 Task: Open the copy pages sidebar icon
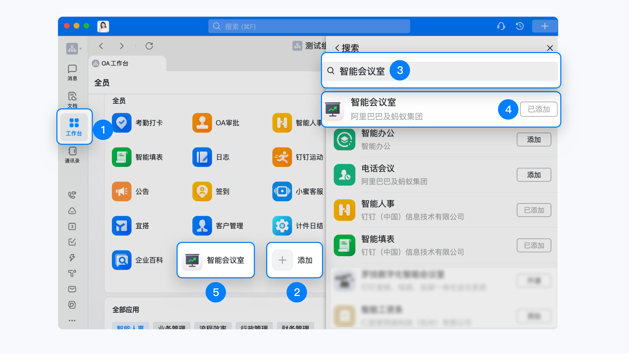tap(72, 305)
